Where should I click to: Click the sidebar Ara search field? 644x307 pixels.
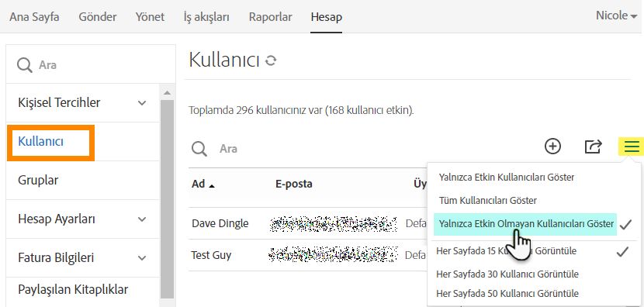pyautogui.click(x=90, y=65)
